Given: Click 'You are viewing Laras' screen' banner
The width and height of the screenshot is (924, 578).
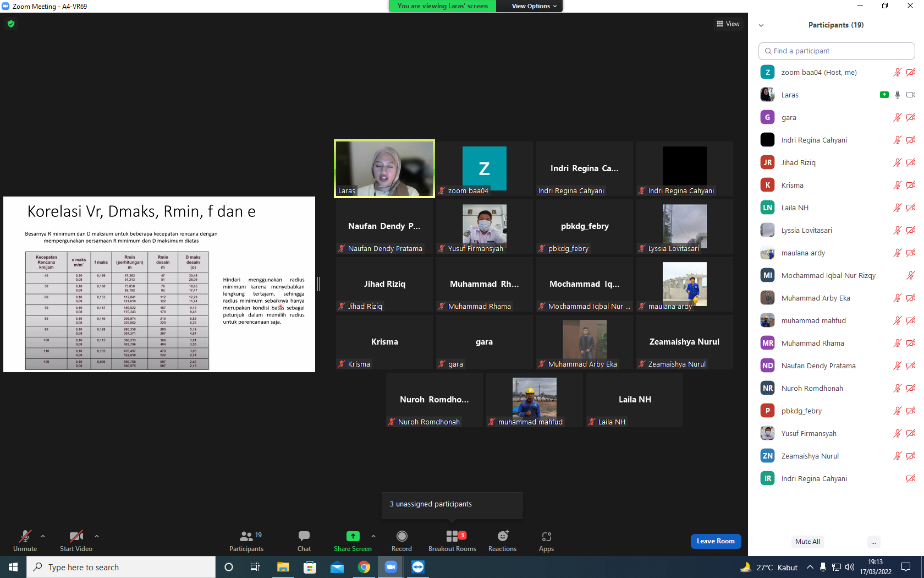Looking at the screenshot, I should (x=442, y=6).
